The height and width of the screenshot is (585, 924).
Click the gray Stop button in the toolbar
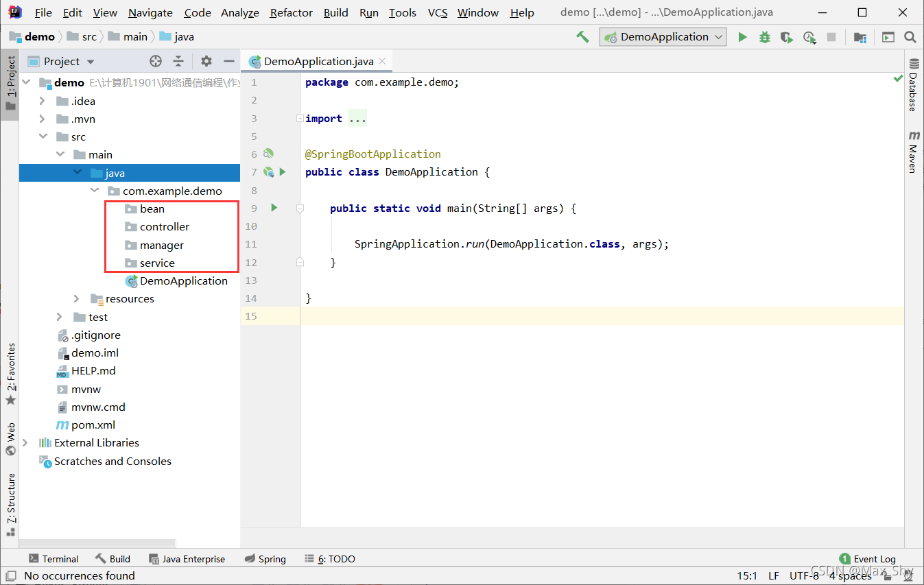pos(831,37)
